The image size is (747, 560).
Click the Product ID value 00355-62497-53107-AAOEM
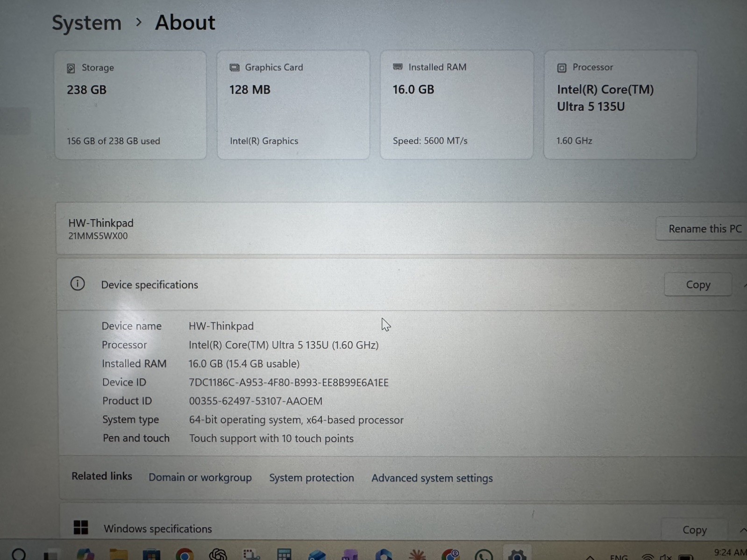pos(256,401)
